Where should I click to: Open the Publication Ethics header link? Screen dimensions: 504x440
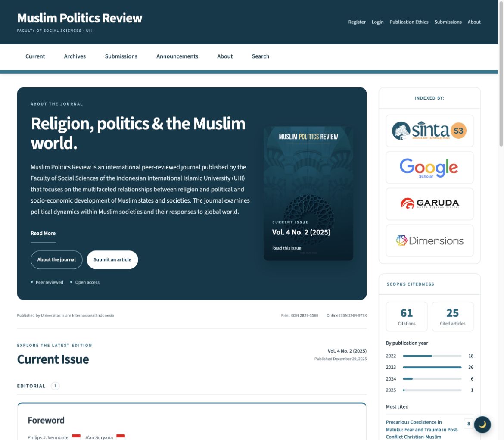[409, 22]
